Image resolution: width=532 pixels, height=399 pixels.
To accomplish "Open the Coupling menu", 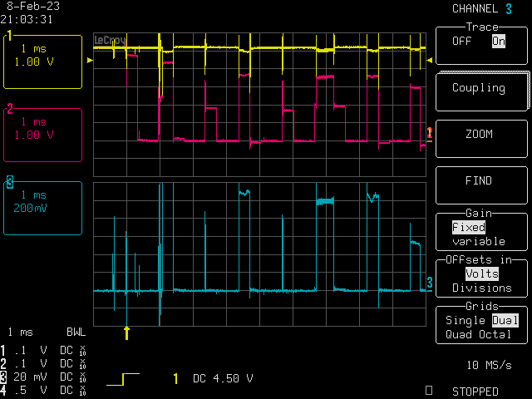I will [478, 87].
